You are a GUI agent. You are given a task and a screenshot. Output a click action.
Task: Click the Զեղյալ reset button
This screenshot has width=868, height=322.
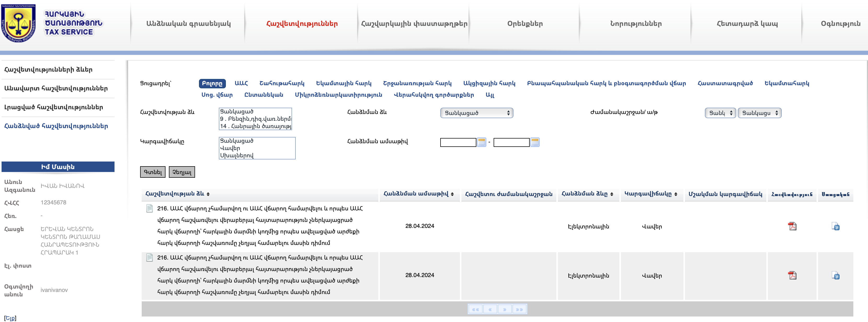point(182,172)
